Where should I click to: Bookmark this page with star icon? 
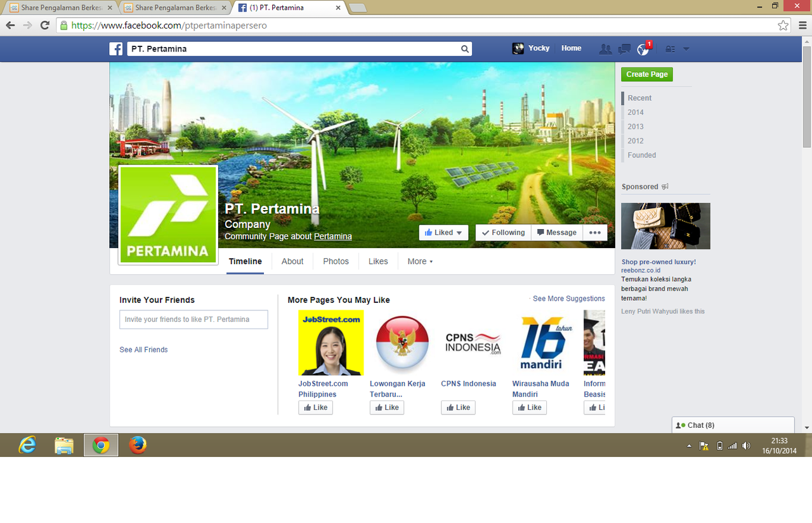point(783,25)
